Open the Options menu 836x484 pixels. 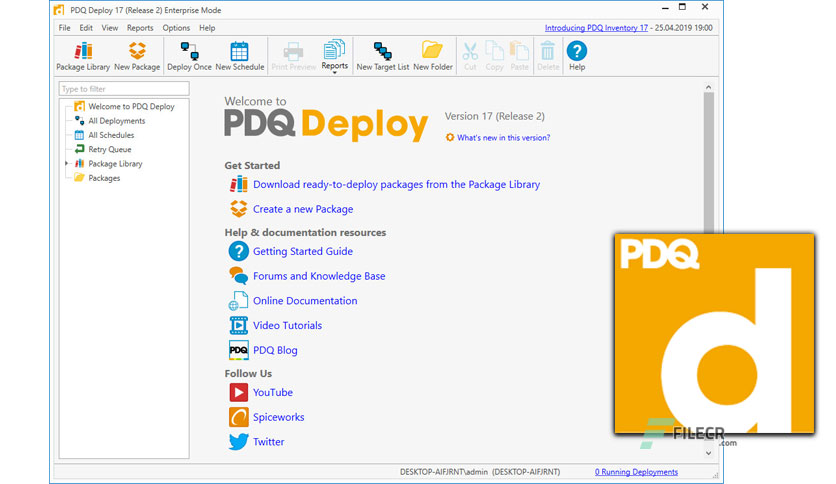coord(176,28)
